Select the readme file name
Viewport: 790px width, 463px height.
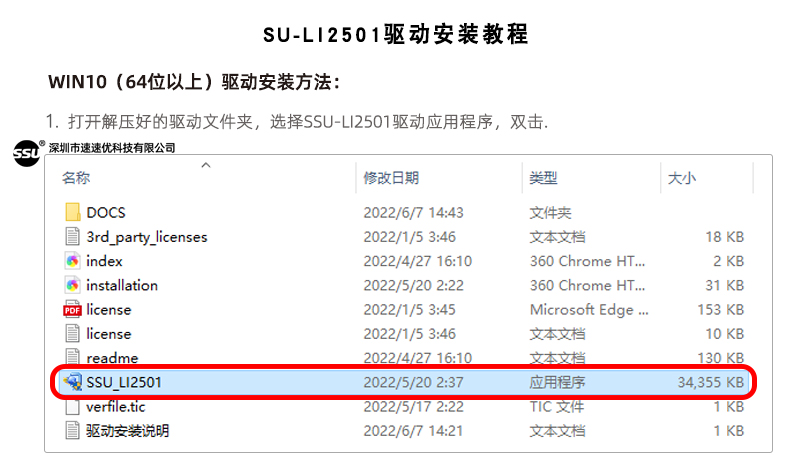112,358
